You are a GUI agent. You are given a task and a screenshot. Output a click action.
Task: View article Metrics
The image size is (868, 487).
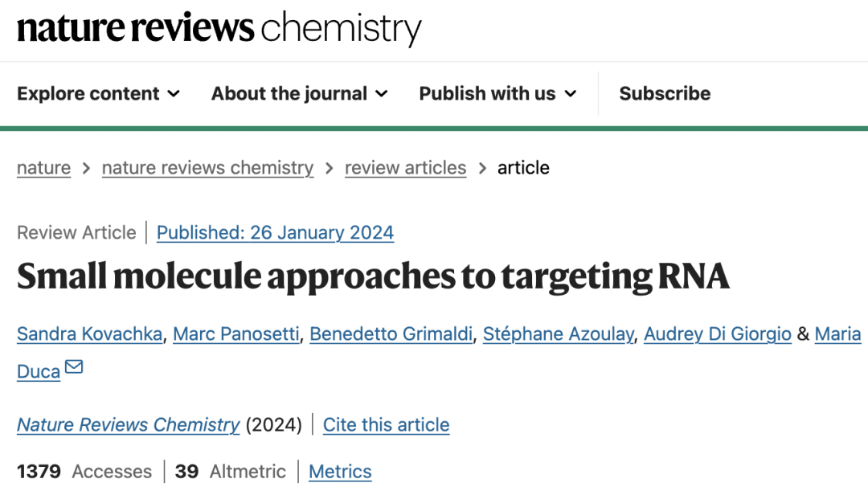point(340,472)
